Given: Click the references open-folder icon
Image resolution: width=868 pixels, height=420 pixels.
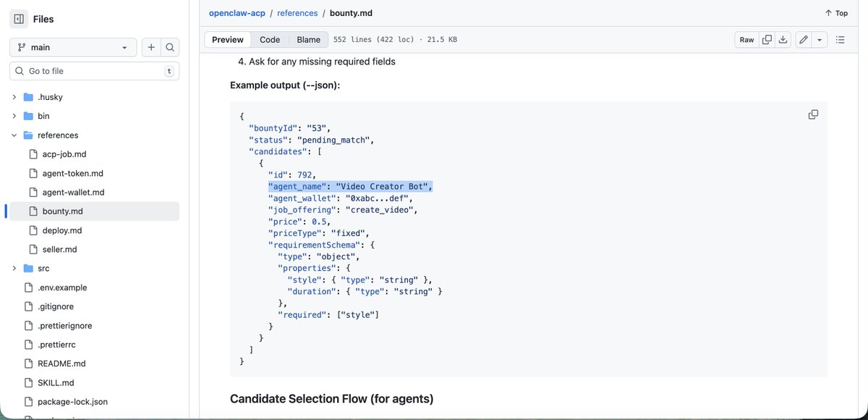Looking at the screenshot, I should pos(28,135).
